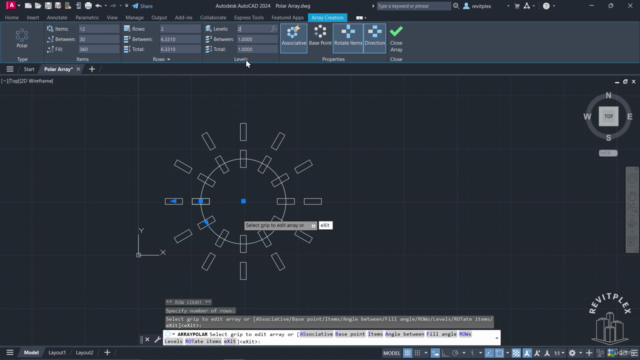
Task: Click the Share button
Action: (142, 6)
